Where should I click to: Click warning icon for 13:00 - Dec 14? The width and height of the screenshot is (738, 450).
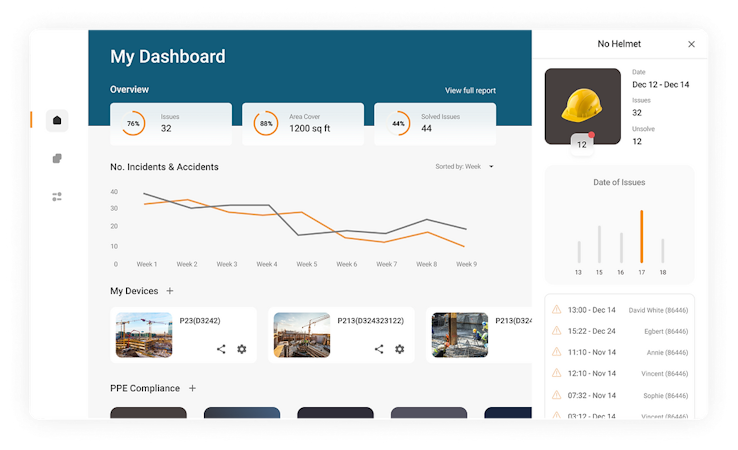coord(556,310)
